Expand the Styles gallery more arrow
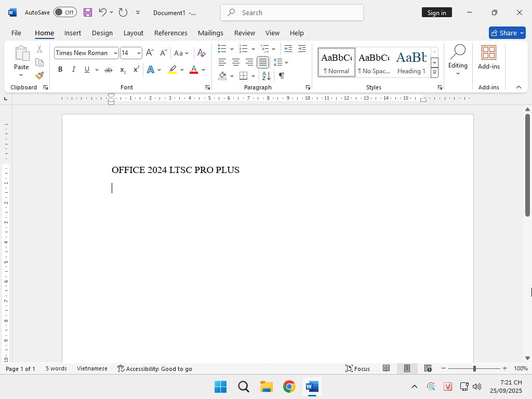 pos(434,73)
